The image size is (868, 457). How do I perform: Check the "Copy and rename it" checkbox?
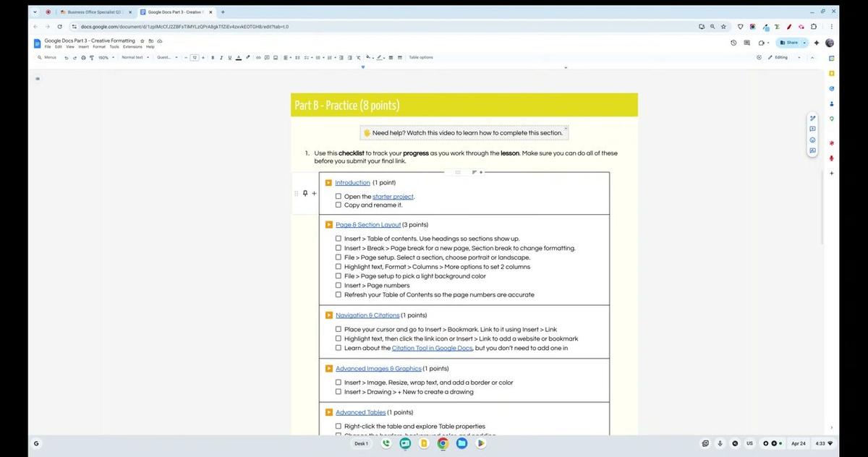[339, 205]
